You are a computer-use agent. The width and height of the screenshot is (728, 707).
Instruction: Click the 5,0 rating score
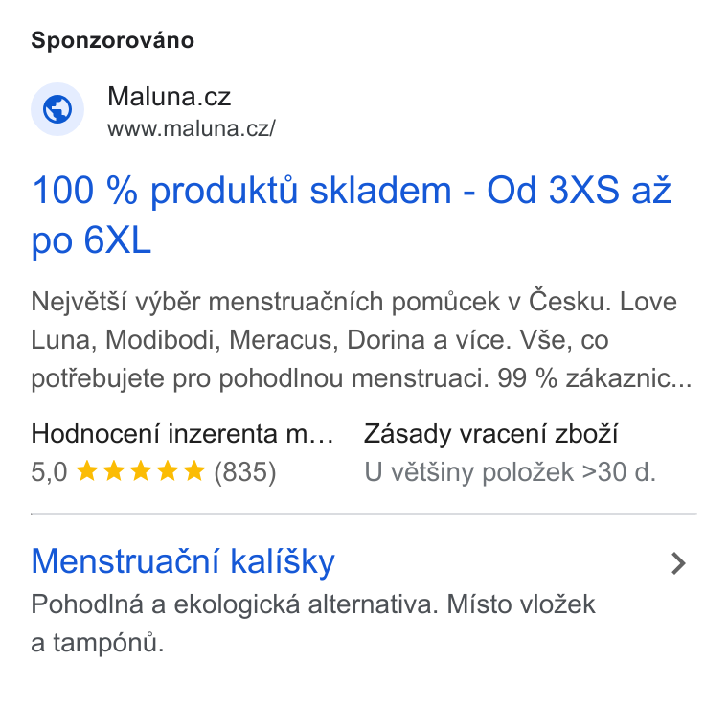coord(49,472)
